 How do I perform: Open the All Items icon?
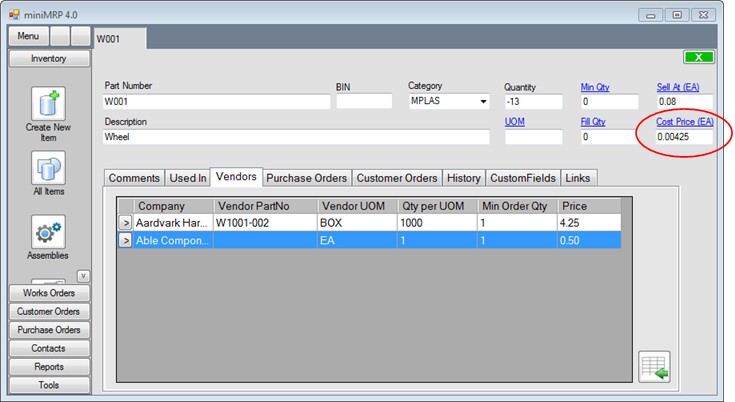(x=48, y=167)
